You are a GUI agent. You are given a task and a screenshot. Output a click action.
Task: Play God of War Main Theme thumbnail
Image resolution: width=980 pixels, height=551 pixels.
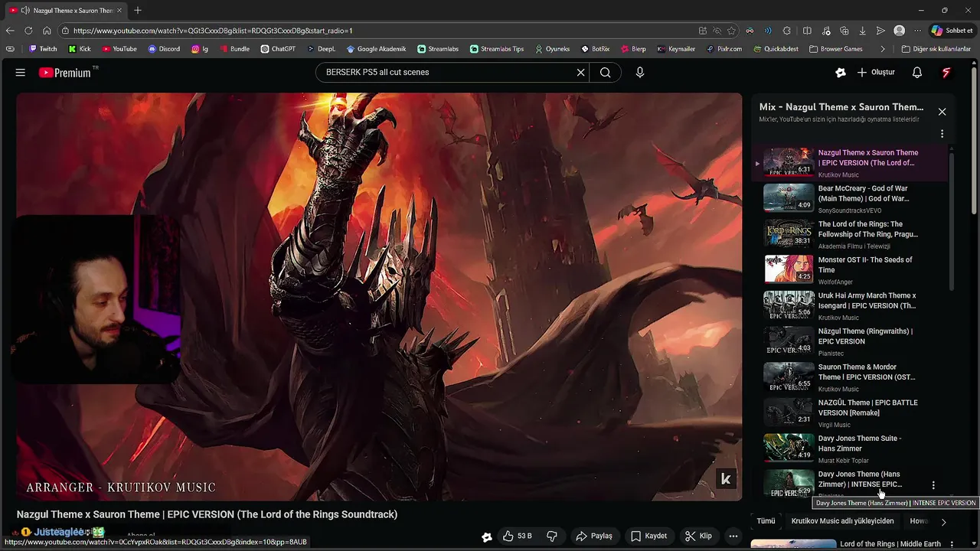click(x=789, y=197)
